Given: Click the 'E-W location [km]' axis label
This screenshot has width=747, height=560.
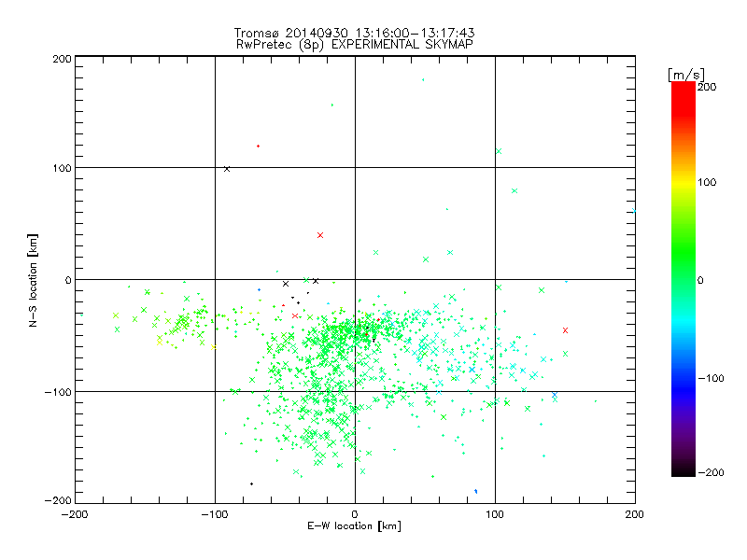Looking at the screenshot, I should pyautogui.click(x=355, y=525).
